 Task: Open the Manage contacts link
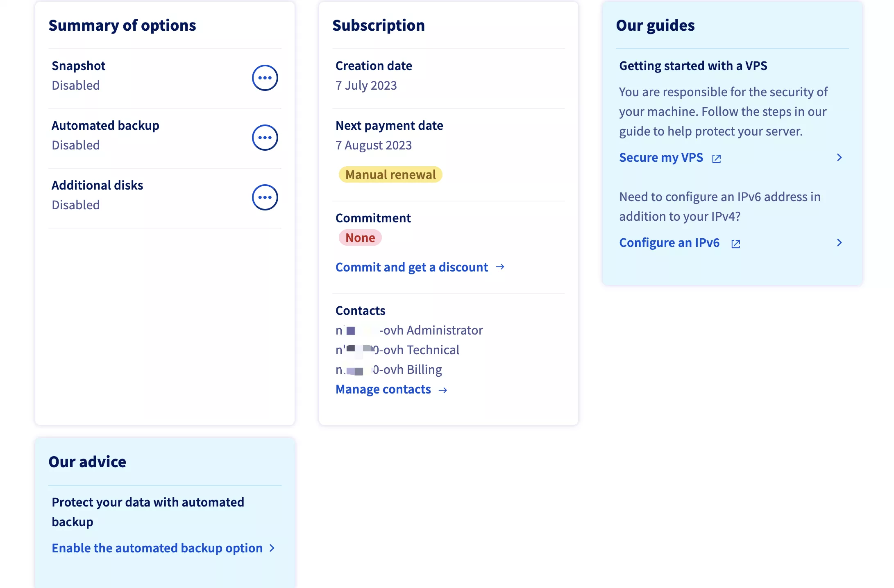pos(383,389)
